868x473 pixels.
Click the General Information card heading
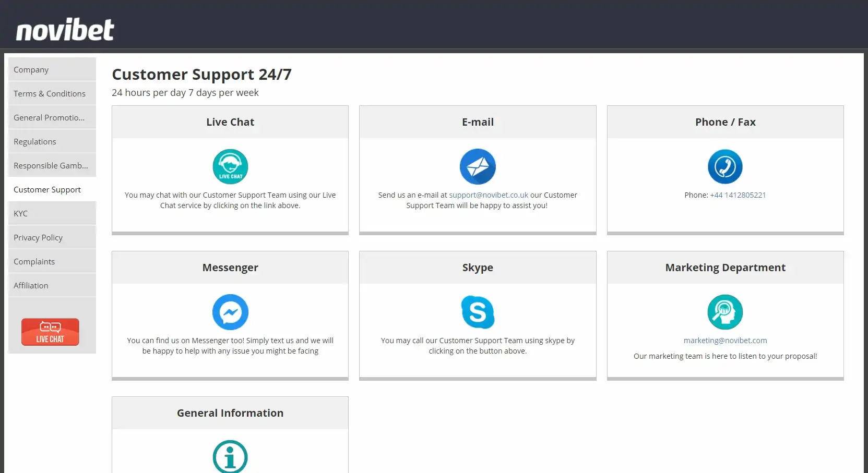click(230, 413)
